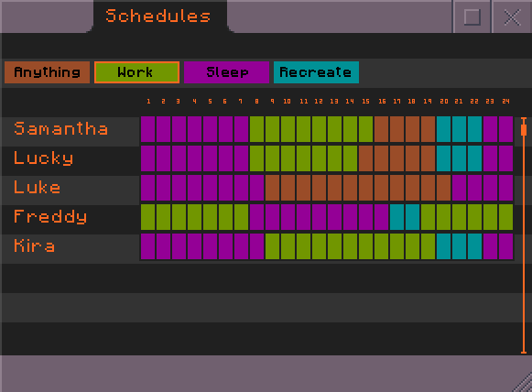Select the Anything schedule type
Image resolution: width=532 pixels, height=392 pixels.
click(48, 72)
